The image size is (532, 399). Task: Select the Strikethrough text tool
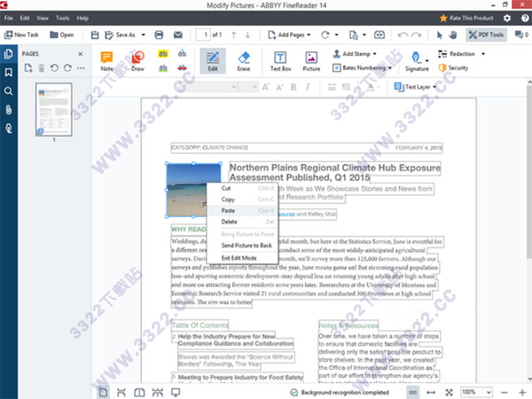[x=182, y=68]
